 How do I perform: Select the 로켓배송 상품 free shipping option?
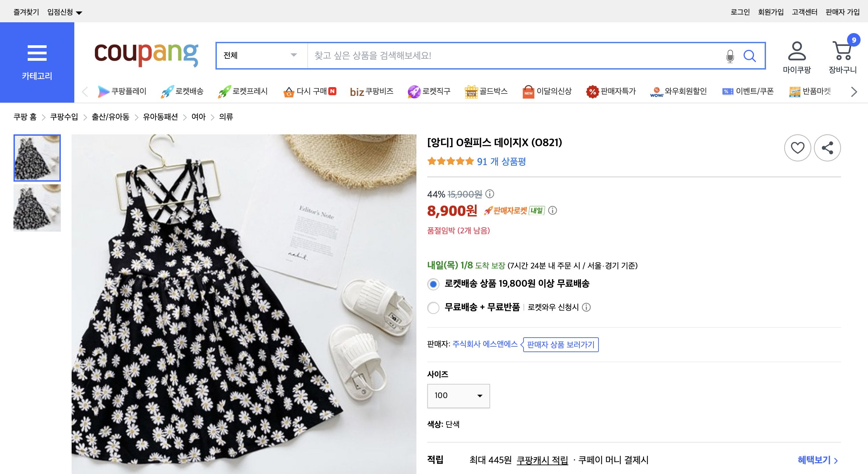coord(433,285)
